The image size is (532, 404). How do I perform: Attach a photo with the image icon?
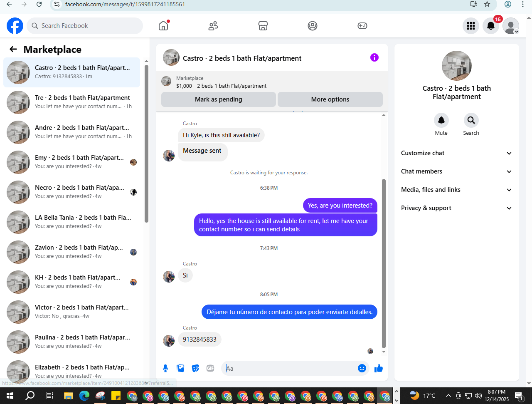point(180,368)
